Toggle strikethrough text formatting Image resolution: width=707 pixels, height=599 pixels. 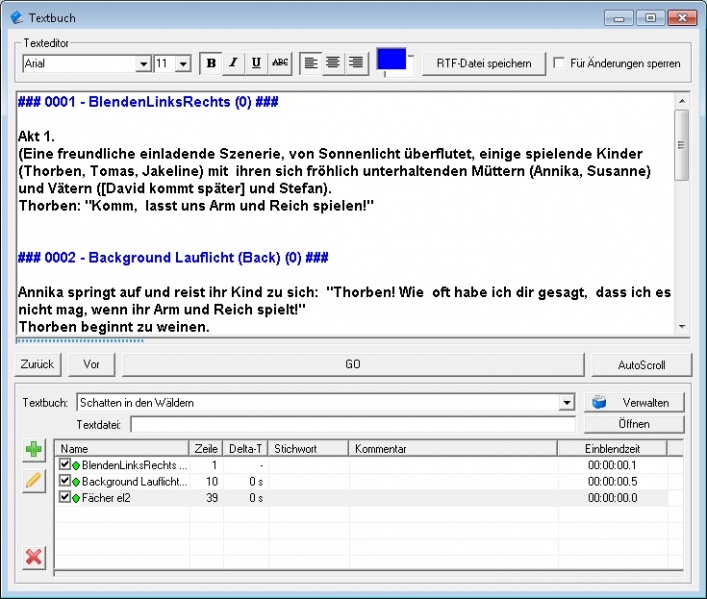tap(280, 63)
